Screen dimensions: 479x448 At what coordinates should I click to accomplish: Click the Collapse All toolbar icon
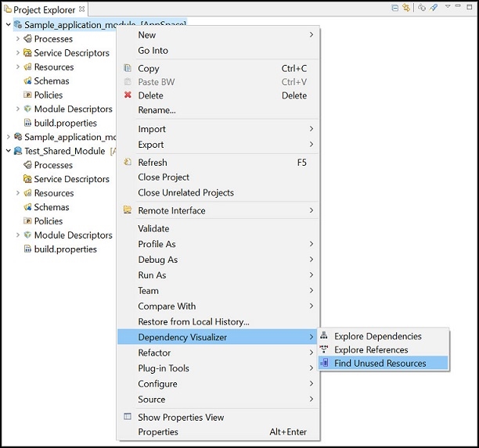coord(395,8)
